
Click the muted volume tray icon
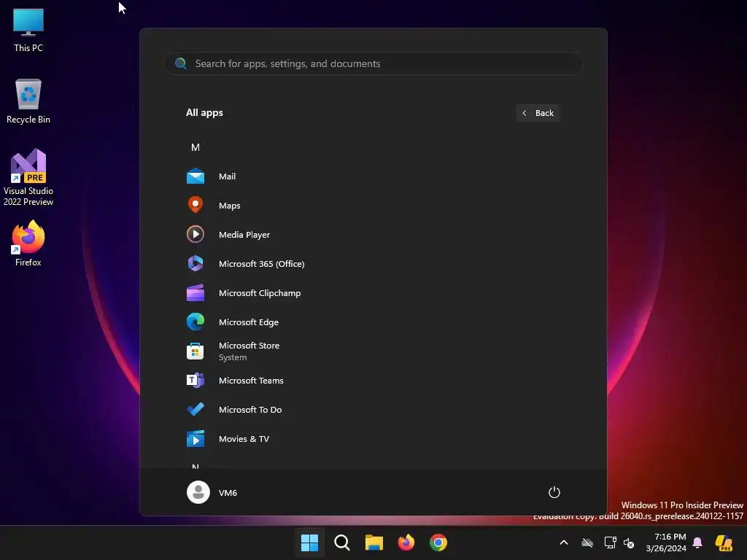tap(629, 542)
